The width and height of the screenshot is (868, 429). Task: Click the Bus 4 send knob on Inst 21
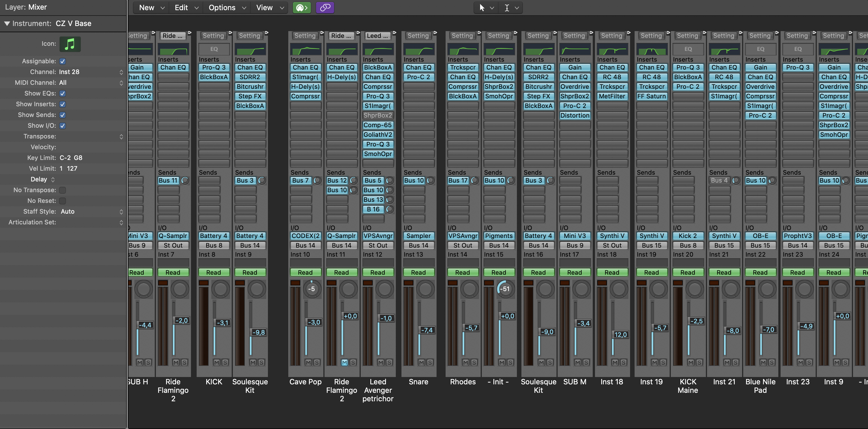point(736,180)
